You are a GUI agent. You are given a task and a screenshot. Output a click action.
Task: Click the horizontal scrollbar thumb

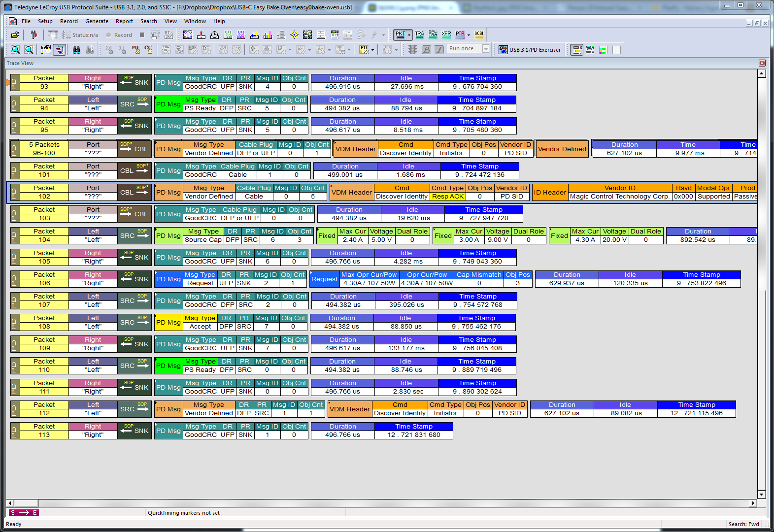26,503
